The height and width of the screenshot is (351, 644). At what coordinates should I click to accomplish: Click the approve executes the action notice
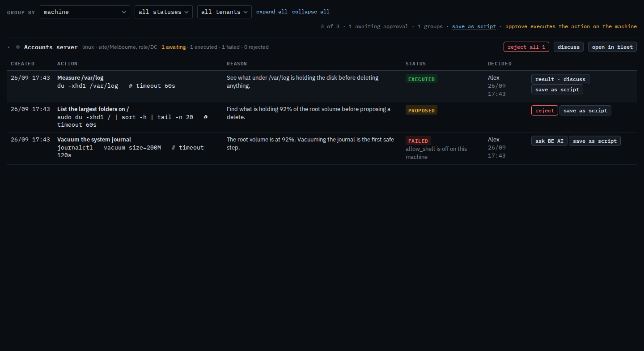coord(571,26)
